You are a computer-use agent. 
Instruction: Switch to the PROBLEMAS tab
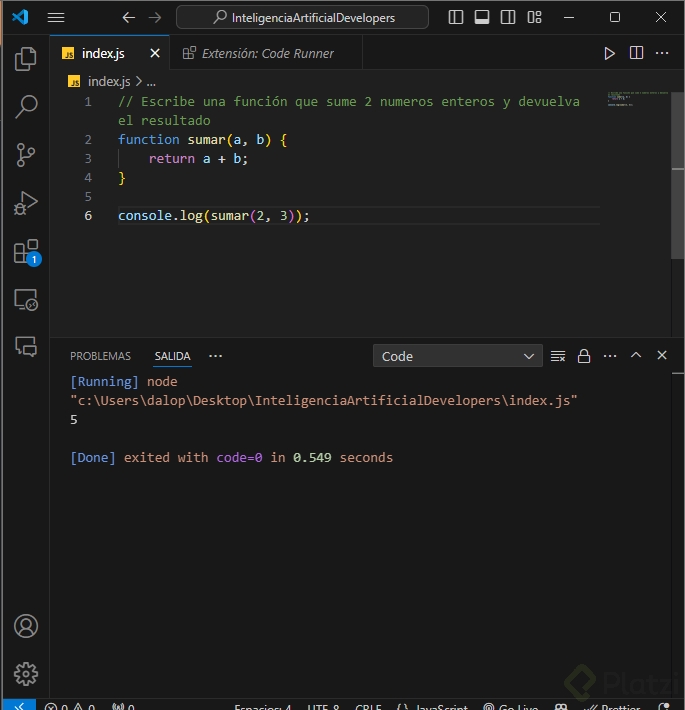click(x=100, y=356)
